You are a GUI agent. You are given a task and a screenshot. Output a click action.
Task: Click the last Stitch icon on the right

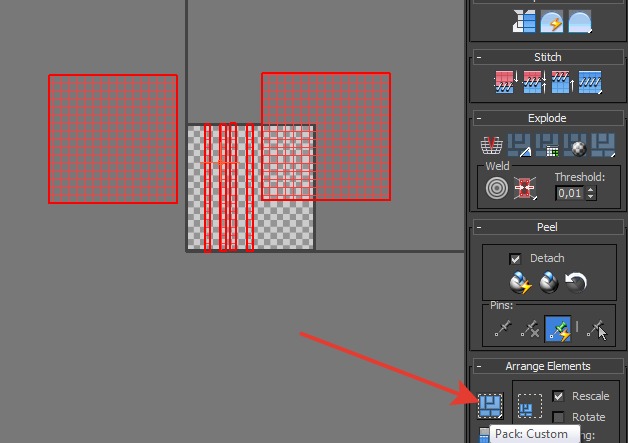point(590,83)
